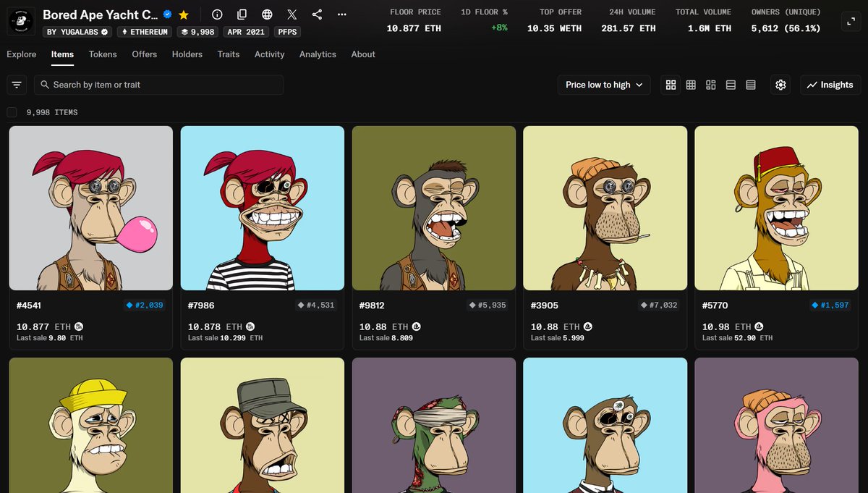Click the Search by item or trait field

[158, 85]
